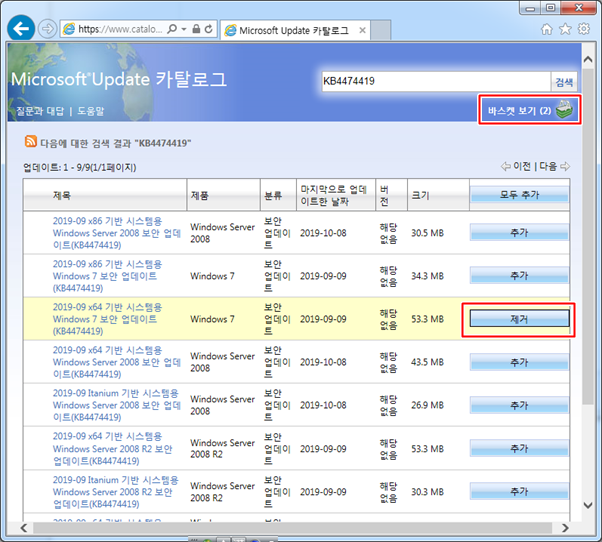
Task: Sort by 크기 column header
Action: pos(420,195)
